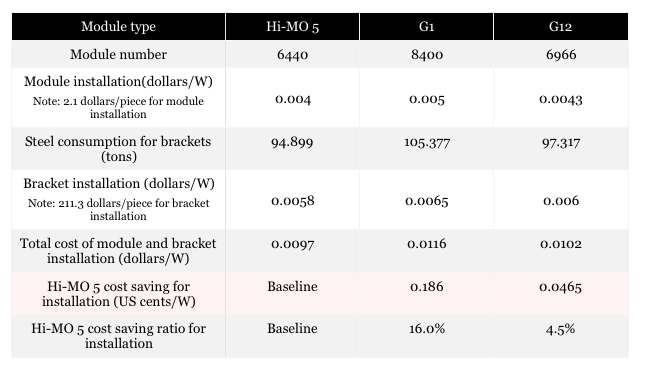Click the Steel consumption for brackets label

[119, 149]
